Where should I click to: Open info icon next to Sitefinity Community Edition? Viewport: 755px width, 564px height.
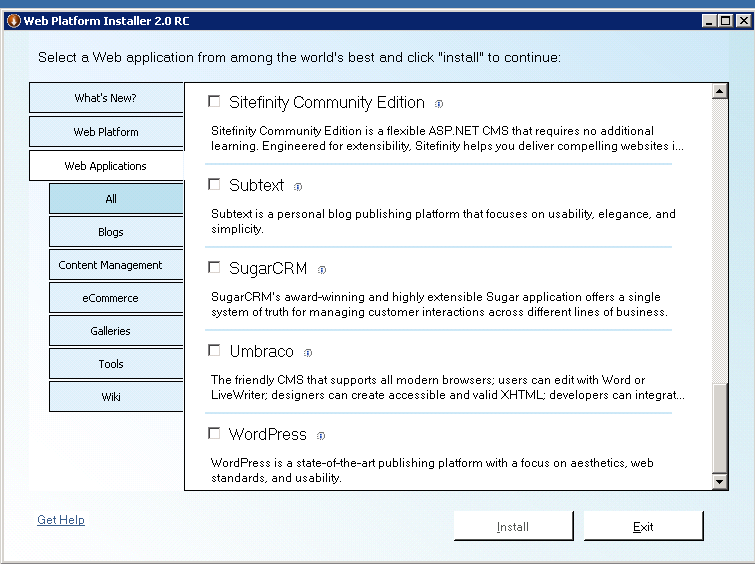click(439, 104)
